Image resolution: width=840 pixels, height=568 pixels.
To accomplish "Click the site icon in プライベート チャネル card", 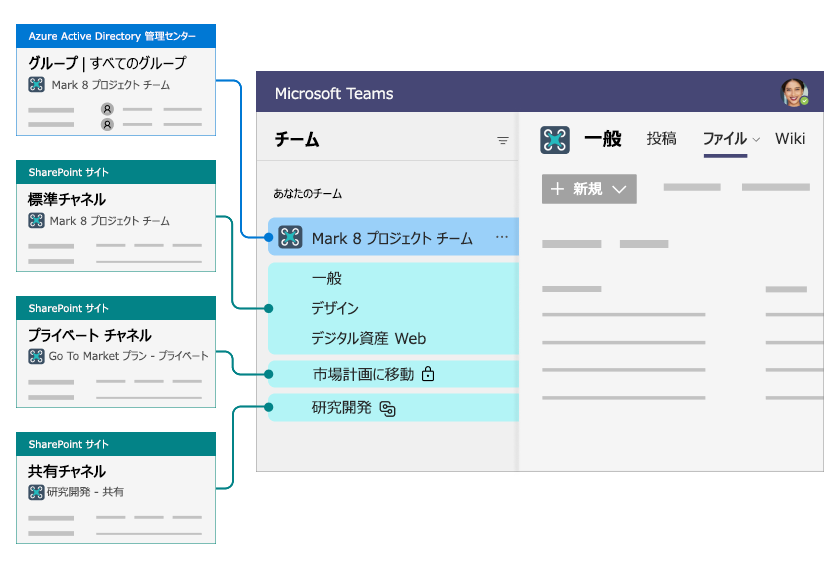I will (36, 356).
